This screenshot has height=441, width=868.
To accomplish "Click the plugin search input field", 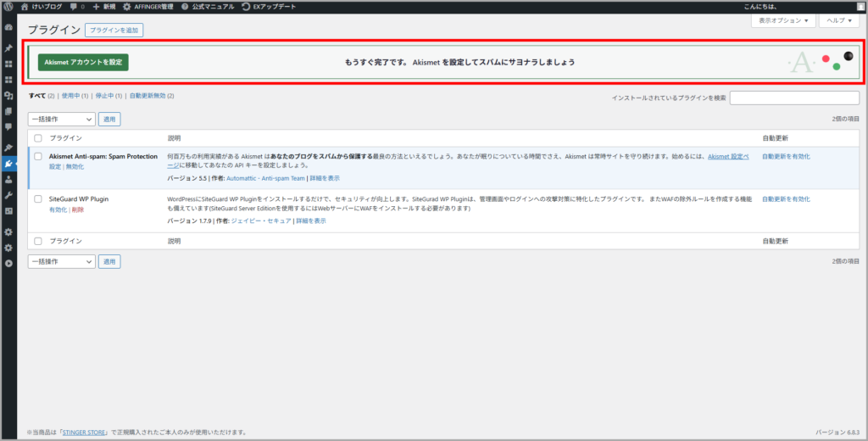I will (794, 98).
